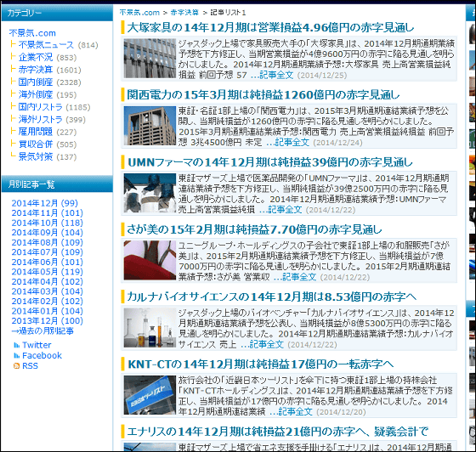Viewport: 476px width, 452px height.
Task: Click 不景気.com breadcrumb link
Action: [139, 13]
